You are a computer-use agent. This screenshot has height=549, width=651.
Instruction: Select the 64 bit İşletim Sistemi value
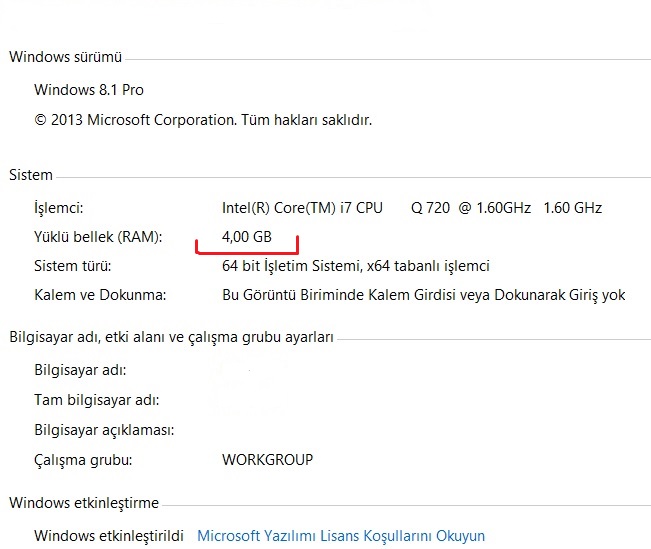[x=355, y=266]
